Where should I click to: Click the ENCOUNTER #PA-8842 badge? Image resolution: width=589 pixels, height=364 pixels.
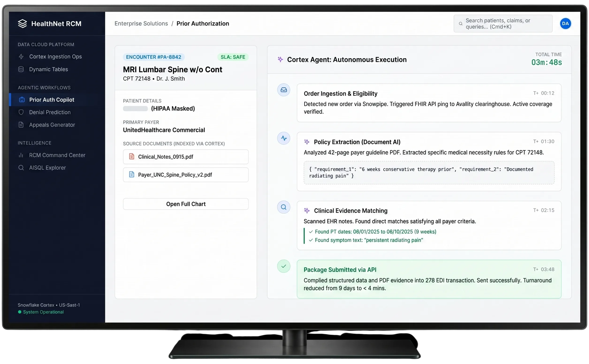point(153,57)
